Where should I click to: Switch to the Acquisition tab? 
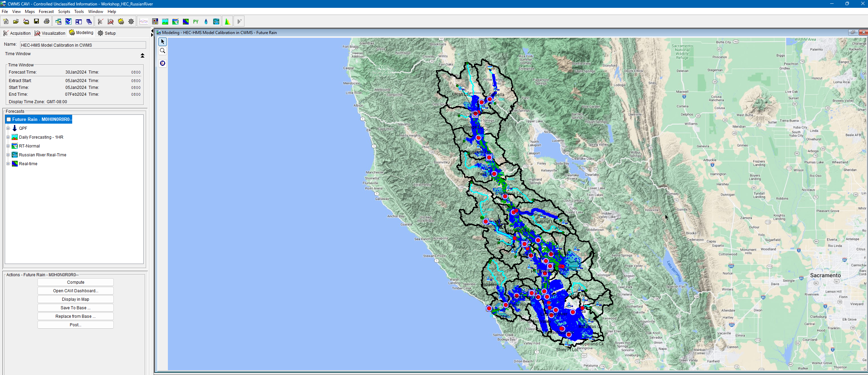[x=17, y=33]
